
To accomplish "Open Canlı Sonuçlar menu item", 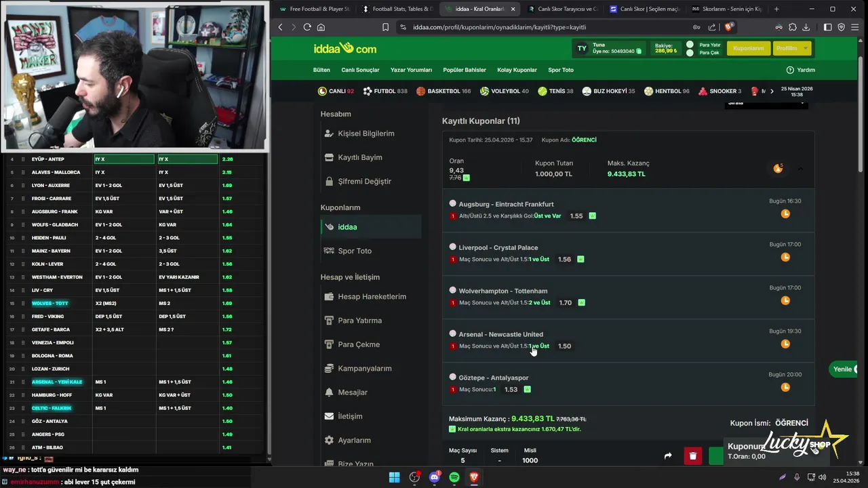I will coord(360,70).
